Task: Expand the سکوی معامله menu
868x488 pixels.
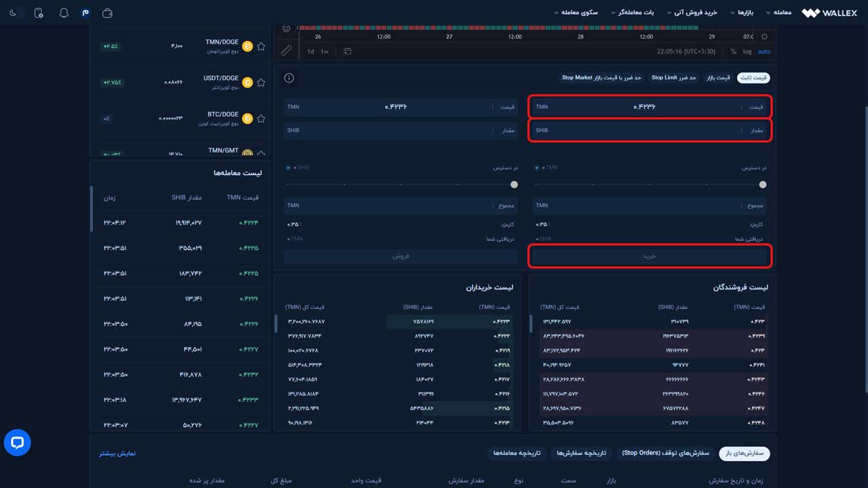Action: click(x=576, y=13)
